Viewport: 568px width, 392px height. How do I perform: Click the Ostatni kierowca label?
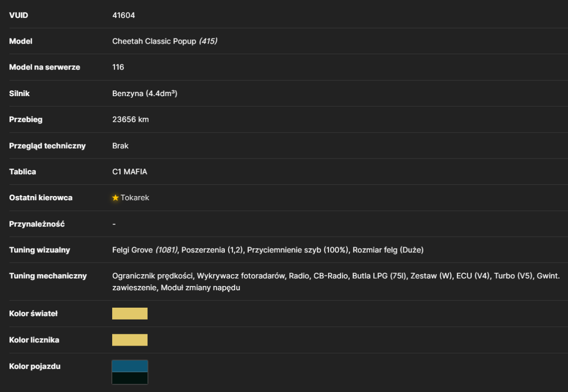click(40, 198)
